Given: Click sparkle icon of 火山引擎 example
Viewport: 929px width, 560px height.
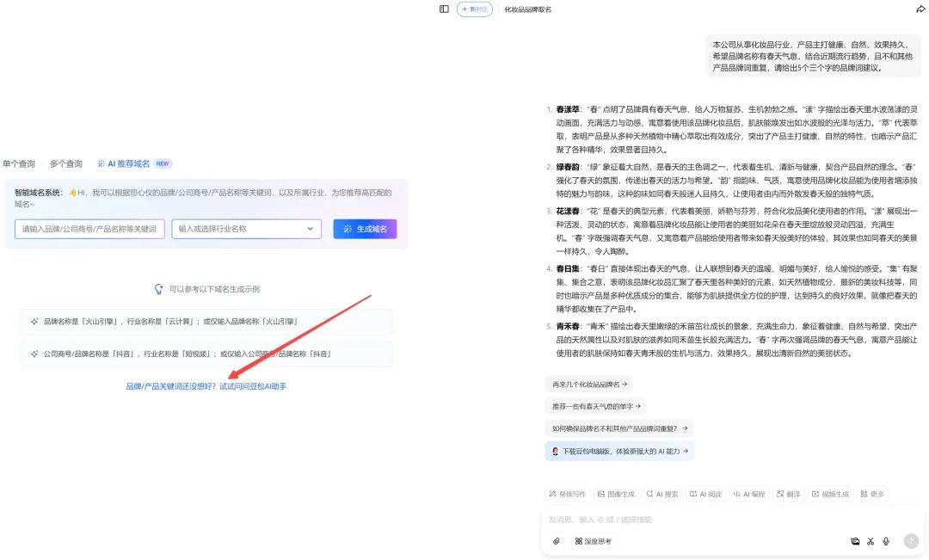Looking at the screenshot, I should pos(34,321).
